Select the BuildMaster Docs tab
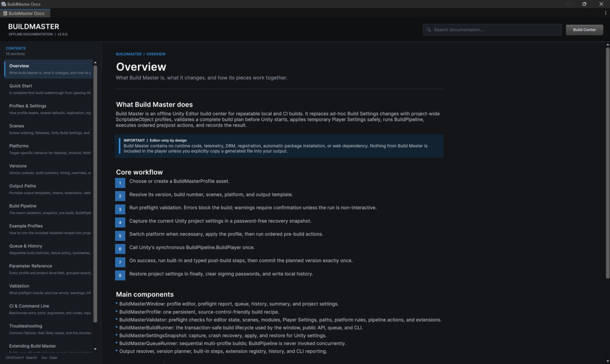The height and width of the screenshot is (364, 610). click(x=25, y=13)
